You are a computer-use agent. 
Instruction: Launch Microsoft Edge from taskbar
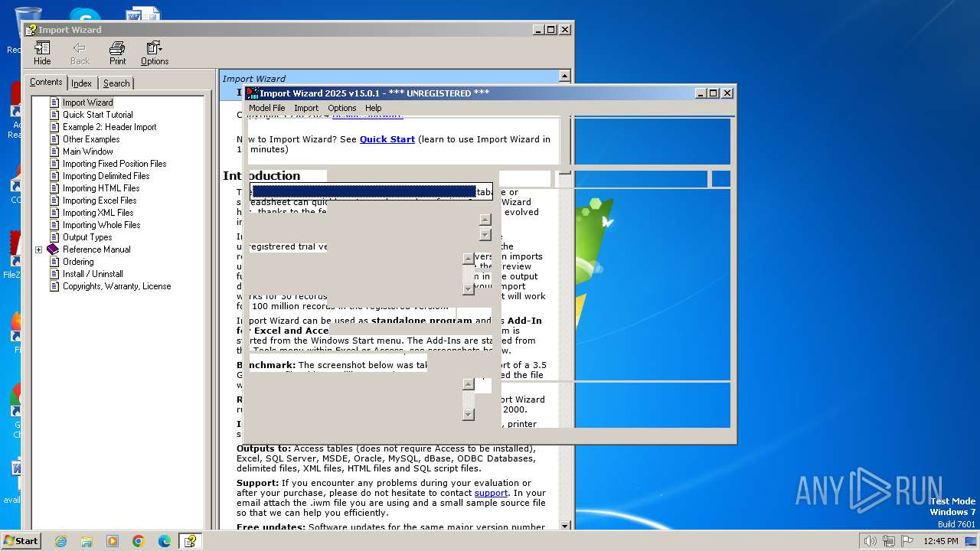pos(165,541)
